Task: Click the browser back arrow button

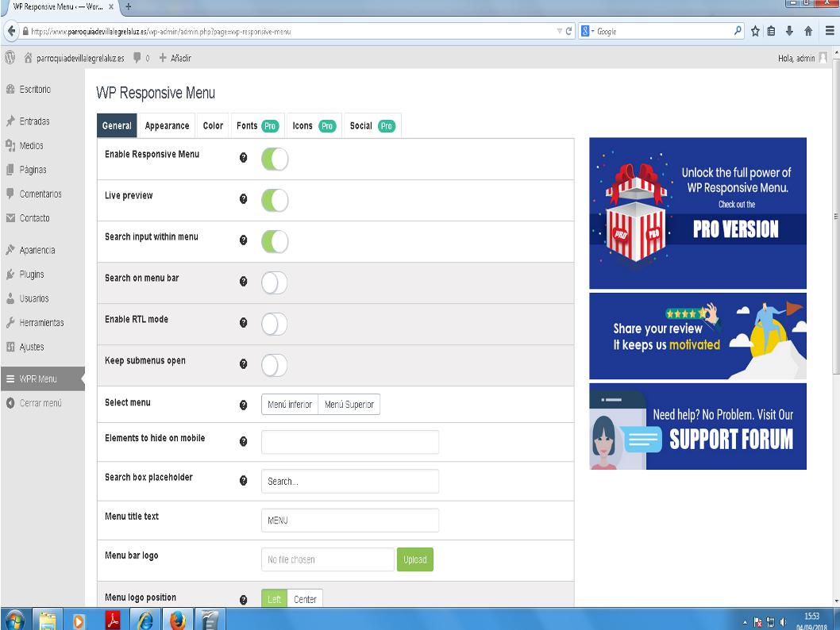Action: pyautogui.click(x=11, y=31)
